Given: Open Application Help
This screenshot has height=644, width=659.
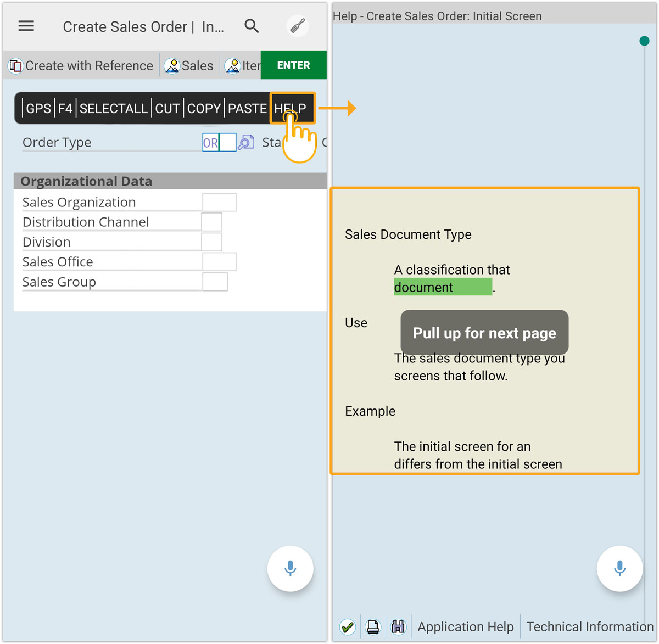Looking at the screenshot, I should 465,626.
